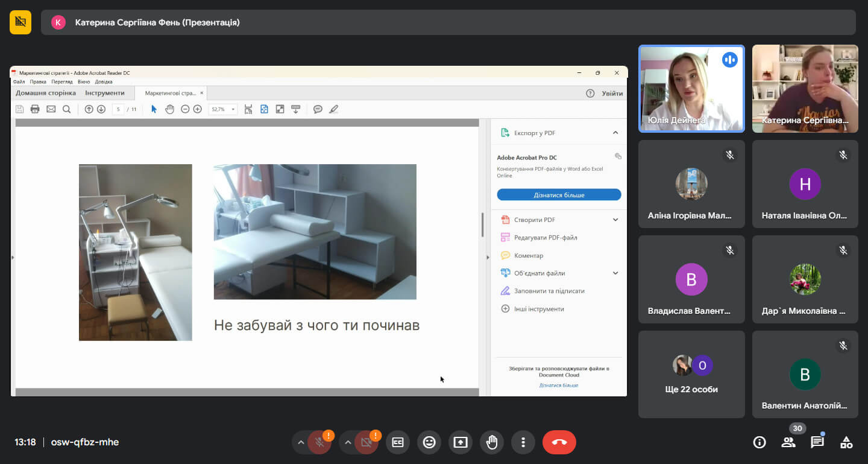Image resolution: width=868 pixels, height=464 pixels.
Task: Show the people participants list
Action: (788, 442)
